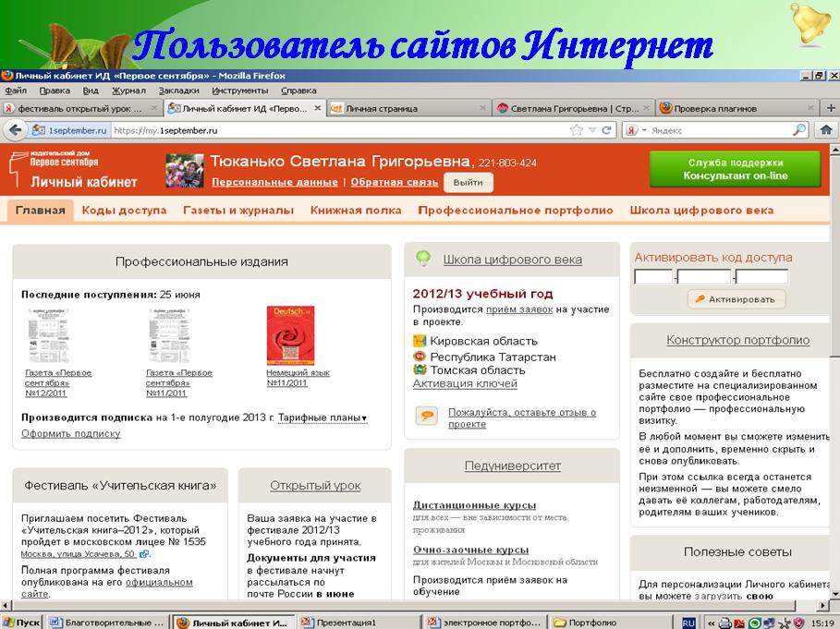The height and width of the screenshot is (629, 840).
Task: Bookmark this page with the star icon
Action: tap(577, 130)
